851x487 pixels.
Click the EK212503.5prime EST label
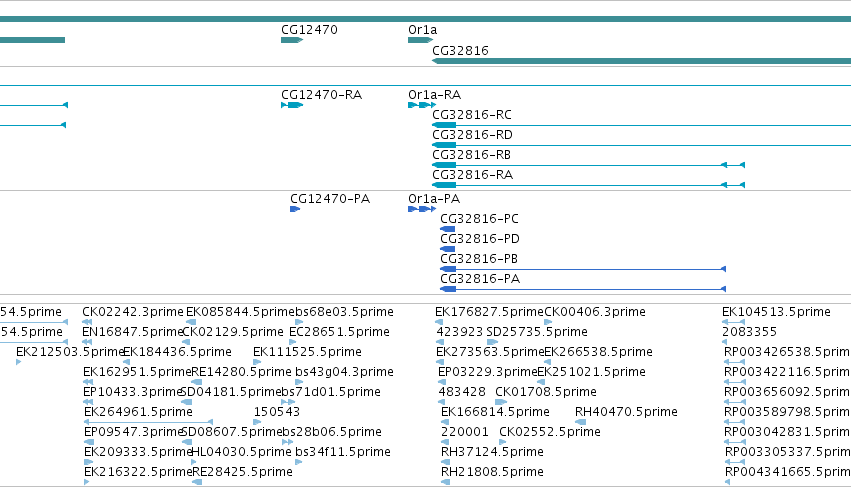point(71,352)
